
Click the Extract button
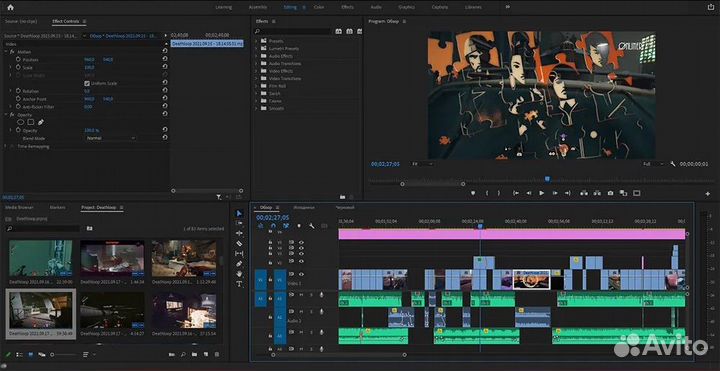coord(597,193)
